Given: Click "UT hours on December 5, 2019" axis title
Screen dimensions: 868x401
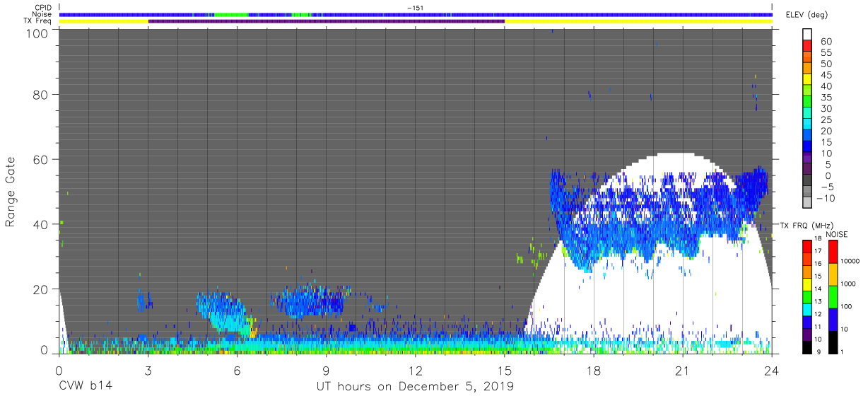Looking at the screenshot, I should 416,386.
